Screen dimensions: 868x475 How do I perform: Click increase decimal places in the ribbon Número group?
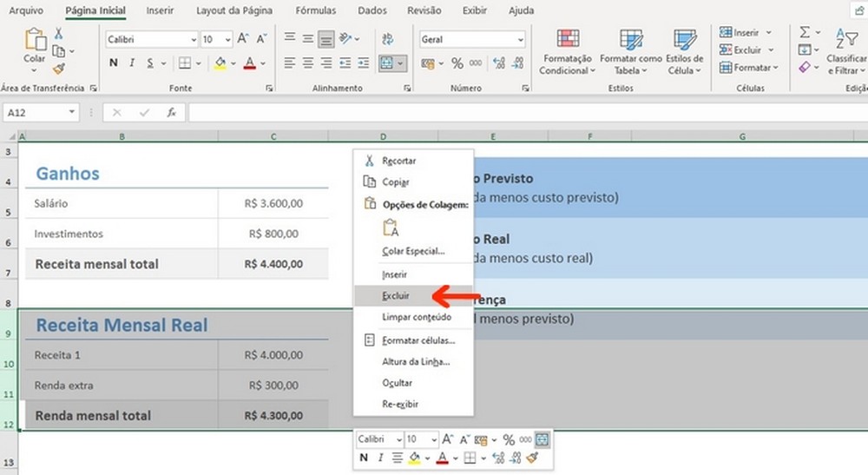point(499,63)
